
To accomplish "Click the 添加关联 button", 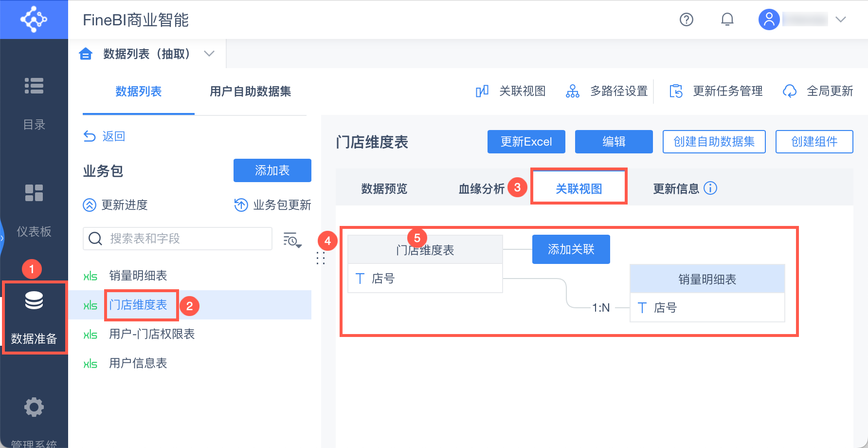I will tap(571, 249).
